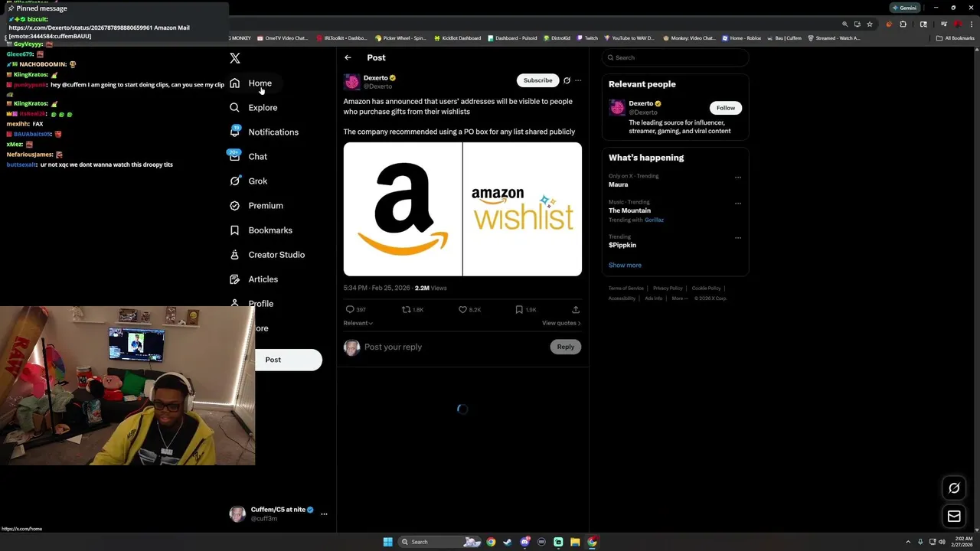Open the Chrome extensions puzzle icon
The width and height of the screenshot is (980, 551).
point(903,24)
